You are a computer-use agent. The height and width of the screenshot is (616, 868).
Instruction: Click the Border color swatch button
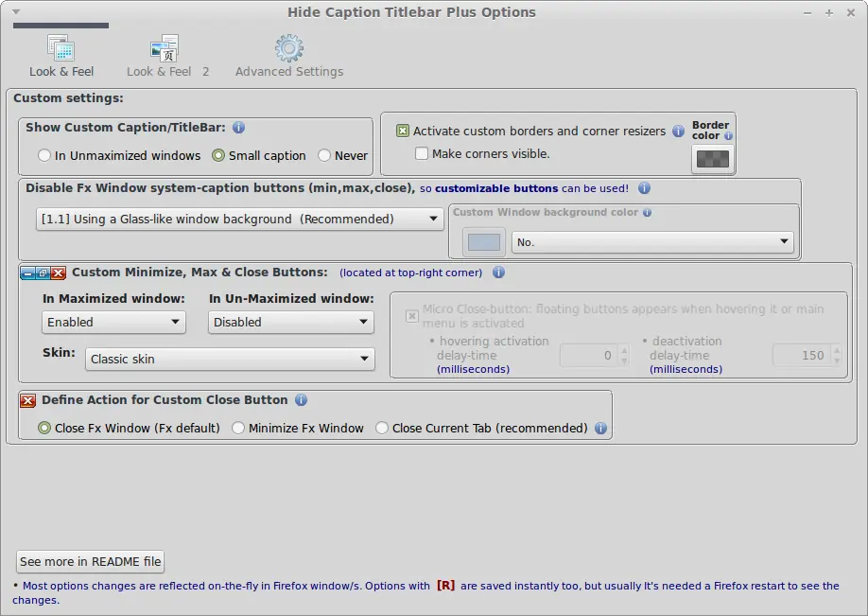[712, 160]
